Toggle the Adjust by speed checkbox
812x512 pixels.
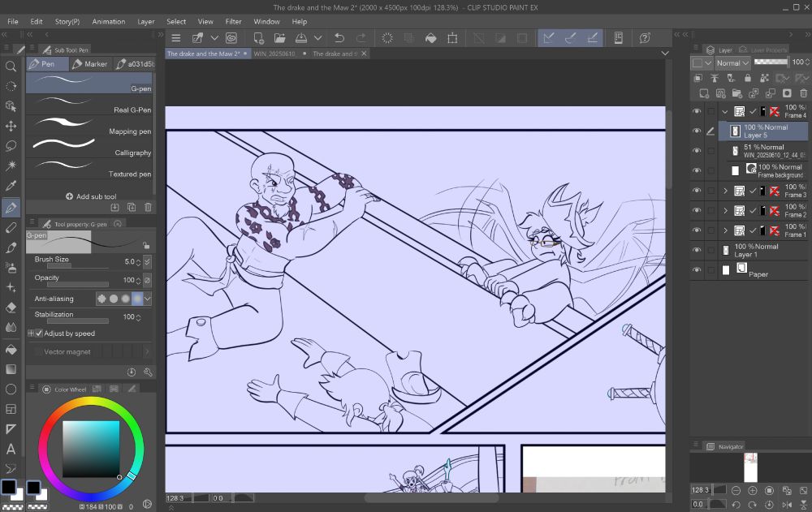pos(39,333)
